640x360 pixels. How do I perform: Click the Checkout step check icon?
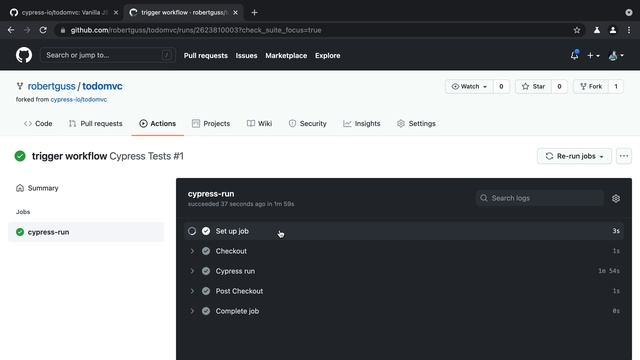(x=206, y=251)
